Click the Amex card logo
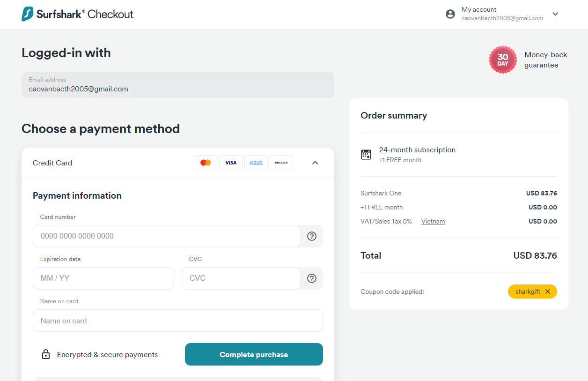This screenshot has height=381, width=588. [256, 163]
